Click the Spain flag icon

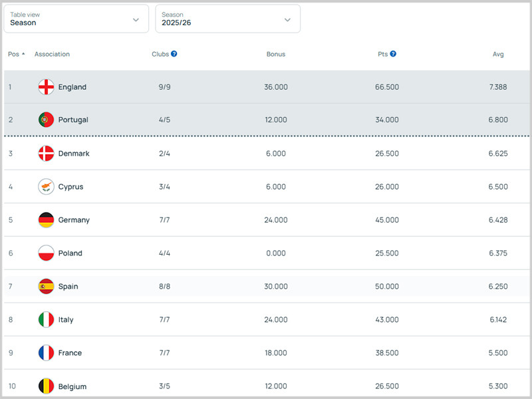46,287
